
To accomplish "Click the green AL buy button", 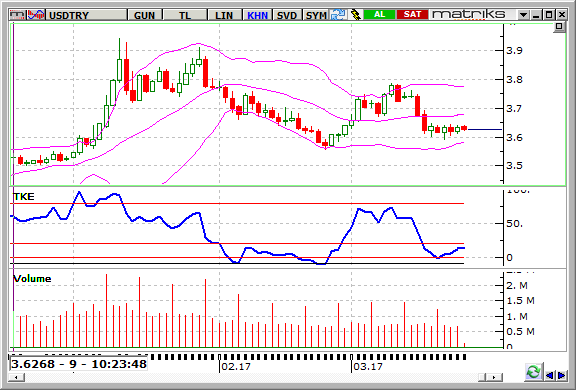I will (x=379, y=15).
